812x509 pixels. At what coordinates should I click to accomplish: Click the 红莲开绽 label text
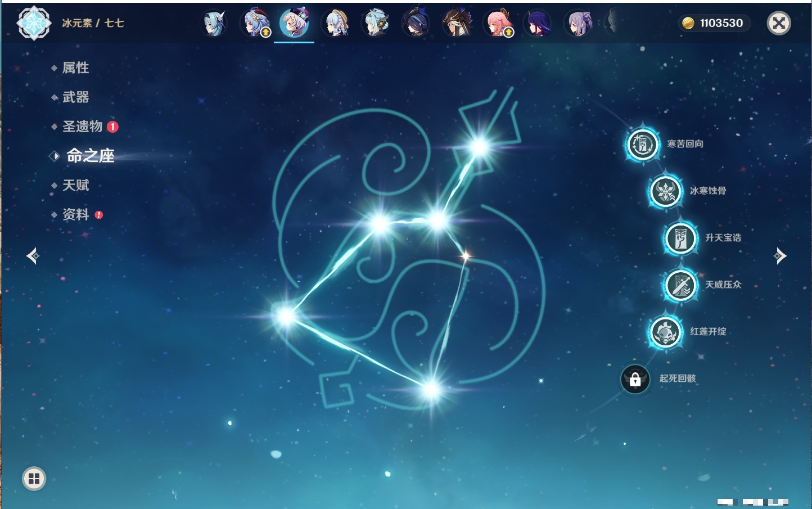pyautogui.click(x=708, y=331)
